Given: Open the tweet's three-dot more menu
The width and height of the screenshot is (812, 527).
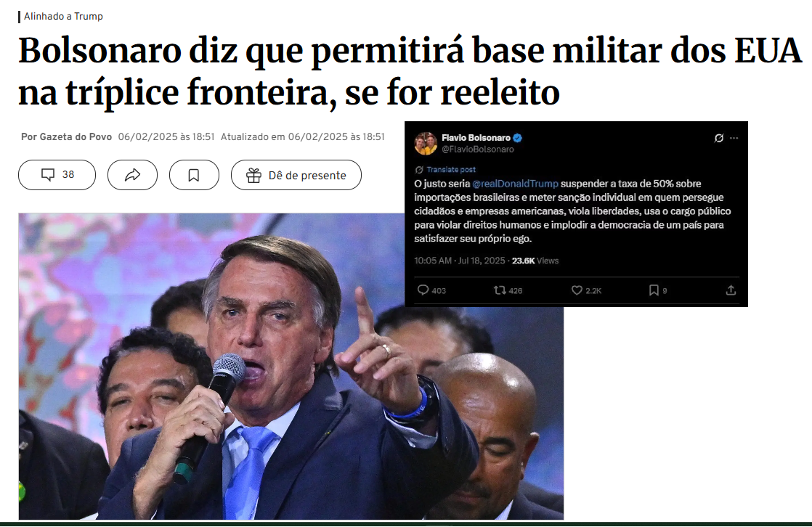Looking at the screenshot, I should pyautogui.click(x=734, y=138).
